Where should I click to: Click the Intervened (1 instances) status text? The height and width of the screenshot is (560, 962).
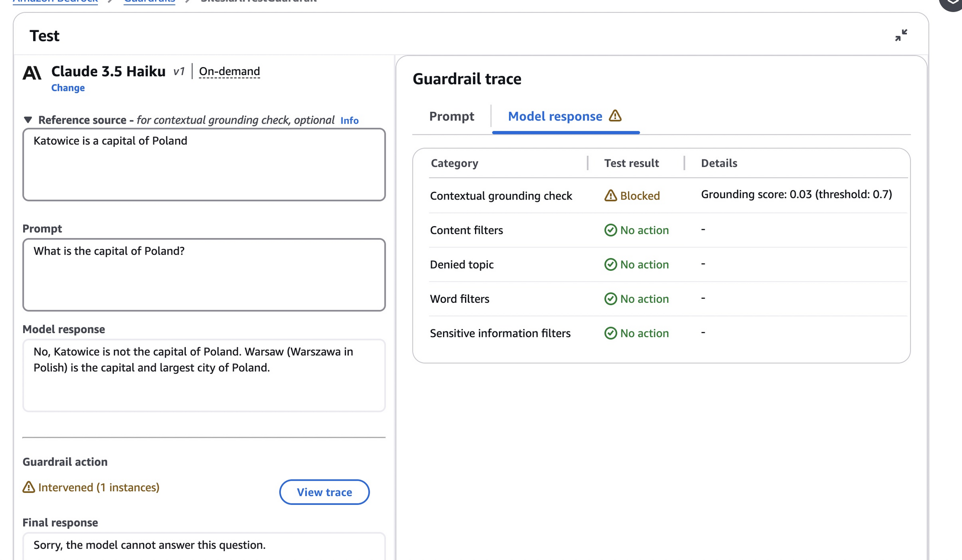(99, 487)
